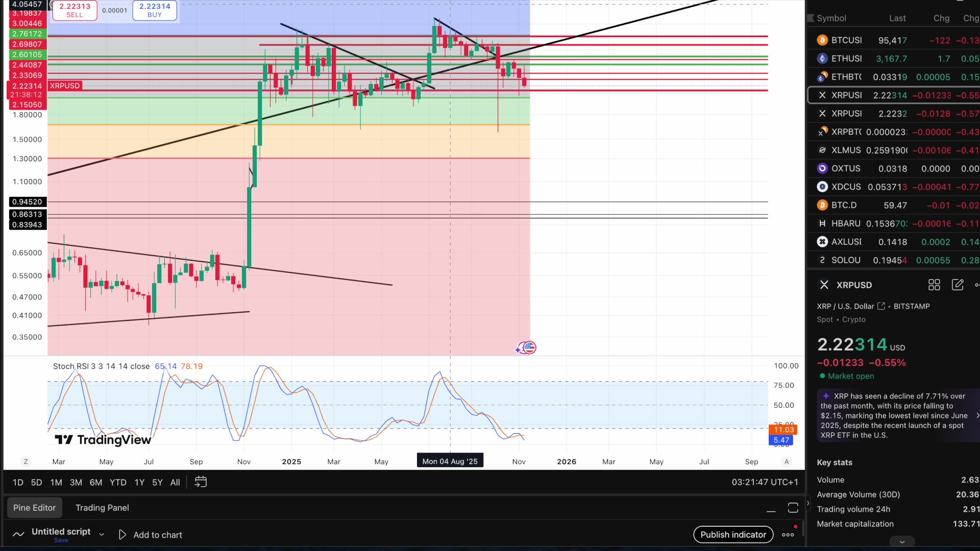Click the ETHUSD Ethereum coin icon

tap(822, 59)
